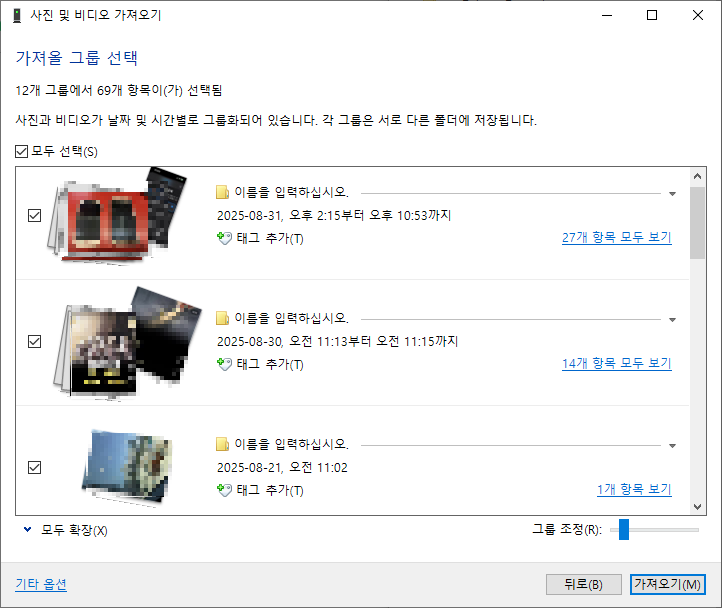This screenshot has width=722, height=608.
Task: Click the vertical scrollbar thumb in the group list
Action: pyautogui.click(x=698, y=223)
